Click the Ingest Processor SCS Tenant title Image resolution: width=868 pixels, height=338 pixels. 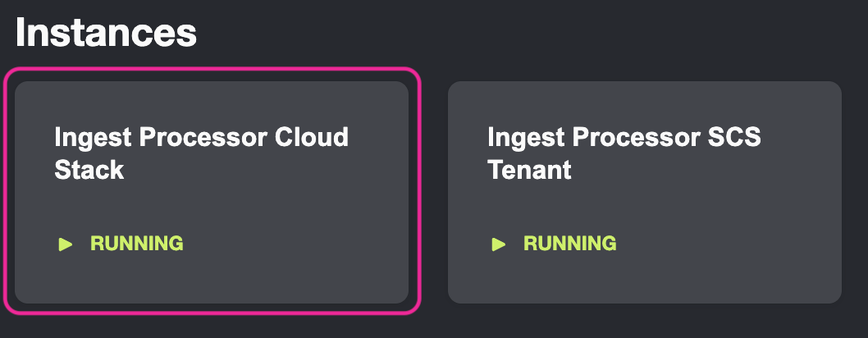click(x=624, y=153)
